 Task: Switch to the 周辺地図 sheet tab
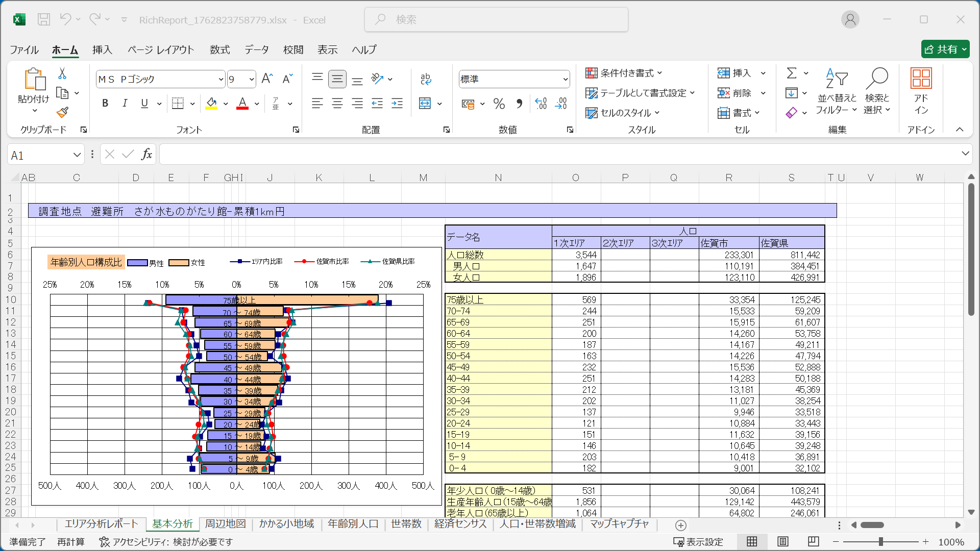pos(225,524)
